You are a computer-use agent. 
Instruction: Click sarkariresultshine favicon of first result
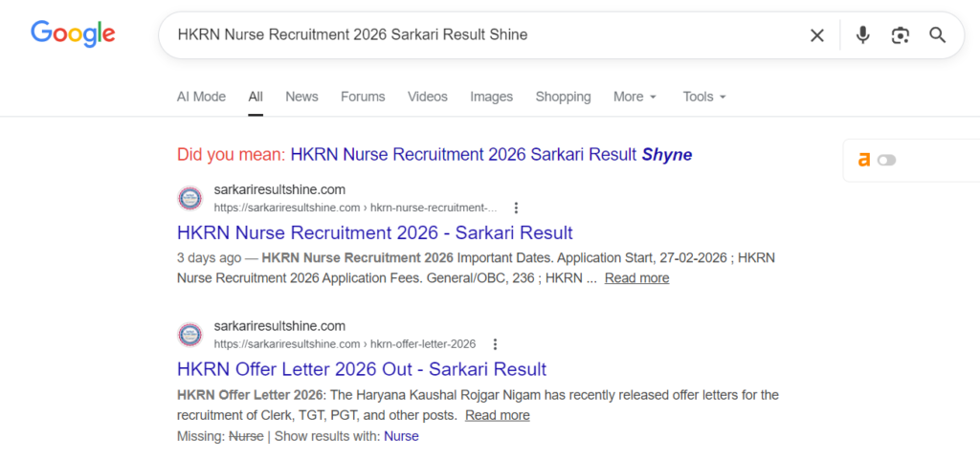[190, 198]
